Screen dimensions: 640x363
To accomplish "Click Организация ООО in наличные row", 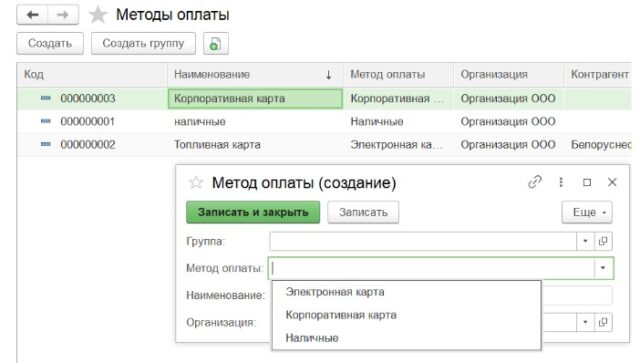I will [x=509, y=121].
